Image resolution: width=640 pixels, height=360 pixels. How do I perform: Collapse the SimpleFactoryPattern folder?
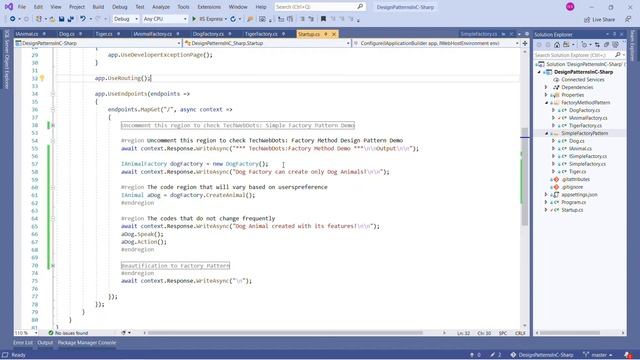tap(547, 133)
